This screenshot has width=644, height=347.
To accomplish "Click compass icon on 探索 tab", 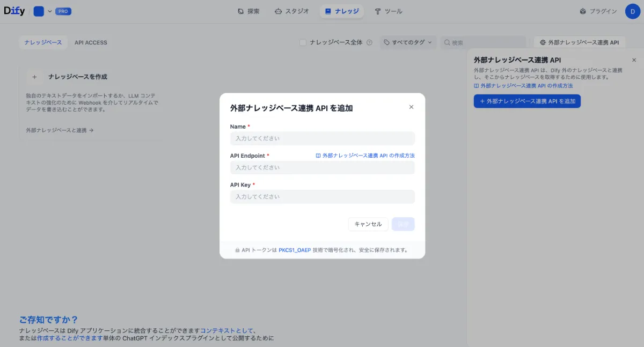I will (240, 11).
